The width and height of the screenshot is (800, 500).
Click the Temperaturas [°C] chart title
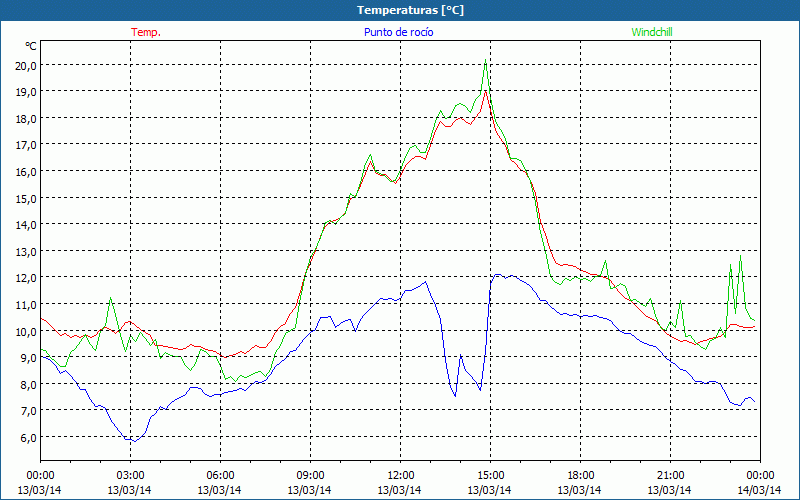pyautogui.click(x=410, y=10)
